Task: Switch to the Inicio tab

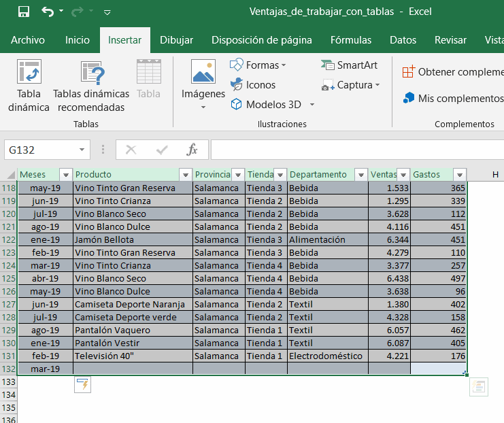Action: click(78, 40)
